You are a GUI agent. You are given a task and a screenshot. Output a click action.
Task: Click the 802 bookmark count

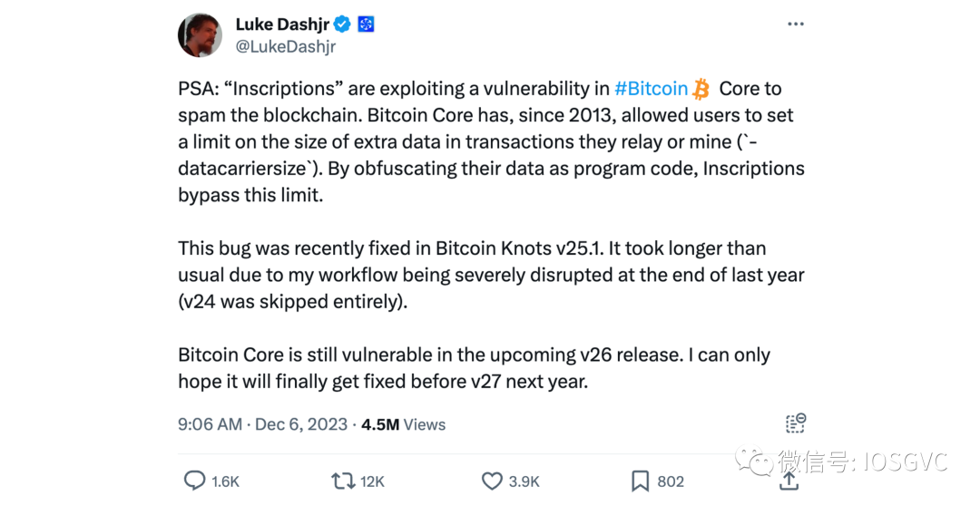click(x=671, y=481)
